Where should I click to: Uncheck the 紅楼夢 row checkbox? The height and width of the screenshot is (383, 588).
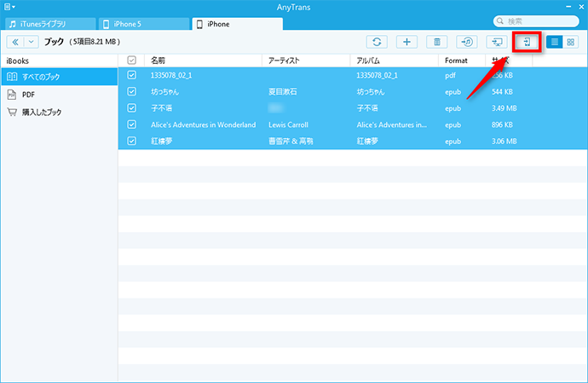coord(131,141)
